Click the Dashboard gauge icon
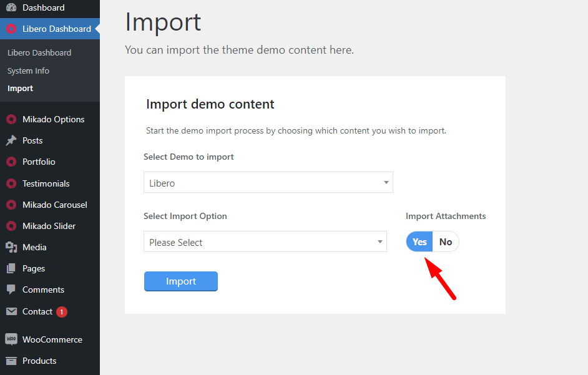 (x=11, y=7)
